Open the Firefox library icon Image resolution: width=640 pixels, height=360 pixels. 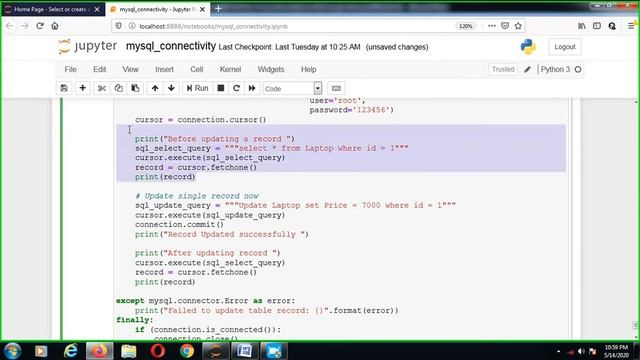582,26
